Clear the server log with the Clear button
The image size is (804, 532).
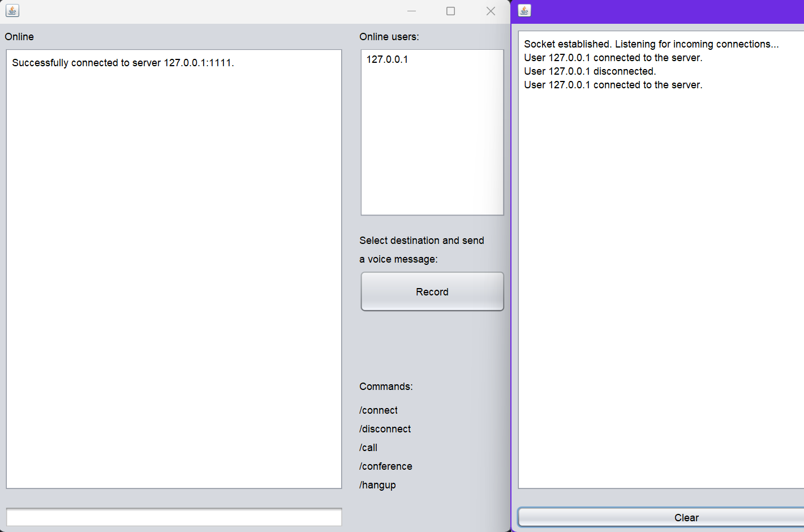point(686,517)
